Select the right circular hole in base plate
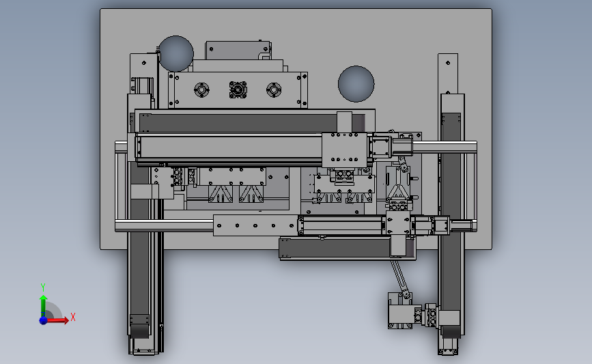This screenshot has height=364, width=592. [x=356, y=84]
